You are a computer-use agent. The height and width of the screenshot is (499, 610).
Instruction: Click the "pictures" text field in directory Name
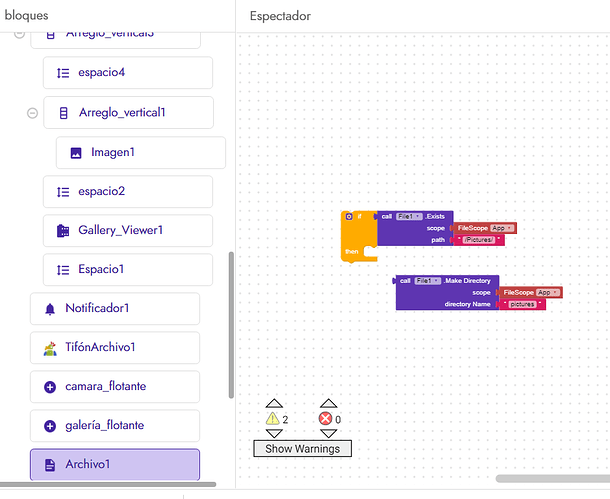522,304
